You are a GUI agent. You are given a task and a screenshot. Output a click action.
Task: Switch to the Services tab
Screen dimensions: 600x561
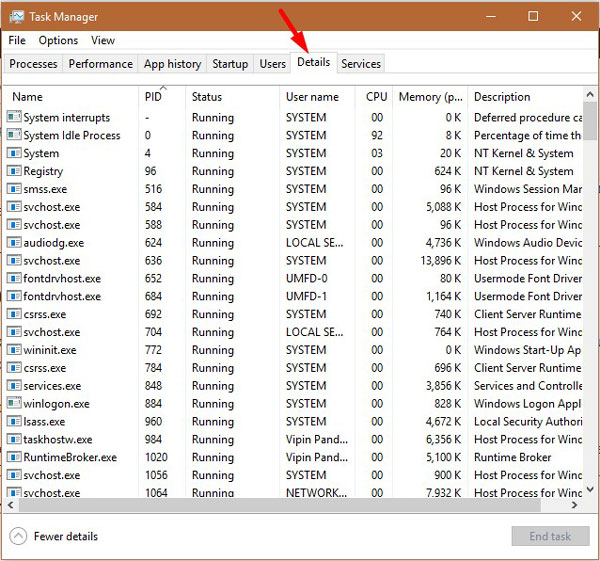point(361,64)
